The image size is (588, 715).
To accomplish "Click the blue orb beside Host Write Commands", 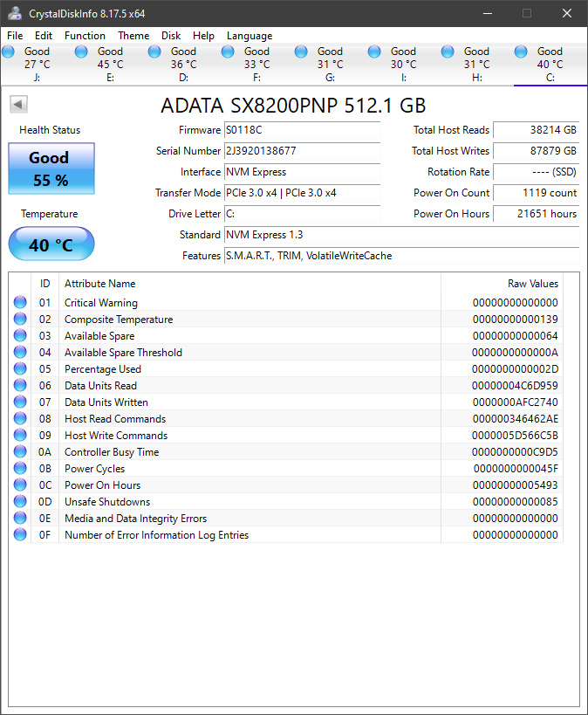I will click(20, 435).
